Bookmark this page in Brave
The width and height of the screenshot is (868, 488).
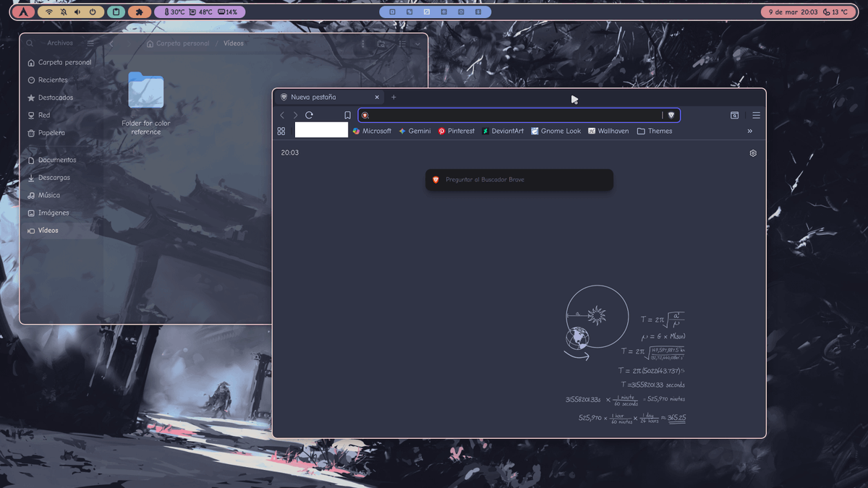pyautogui.click(x=347, y=115)
